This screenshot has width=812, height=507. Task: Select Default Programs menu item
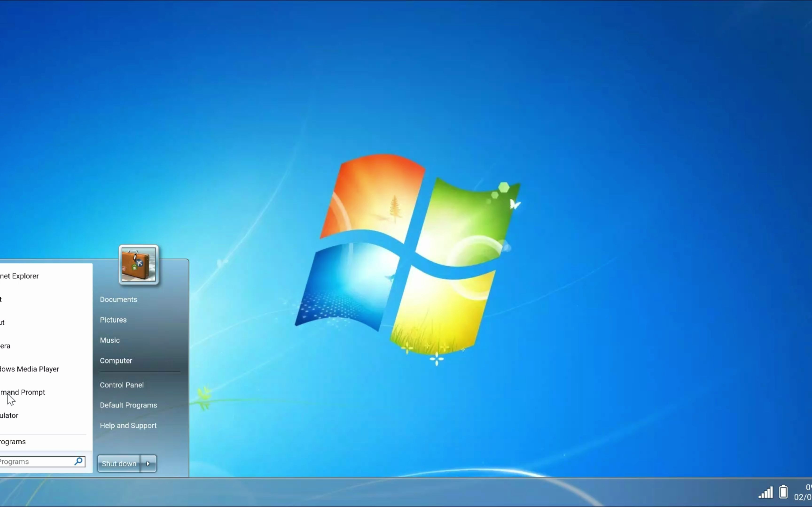(129, 405)
